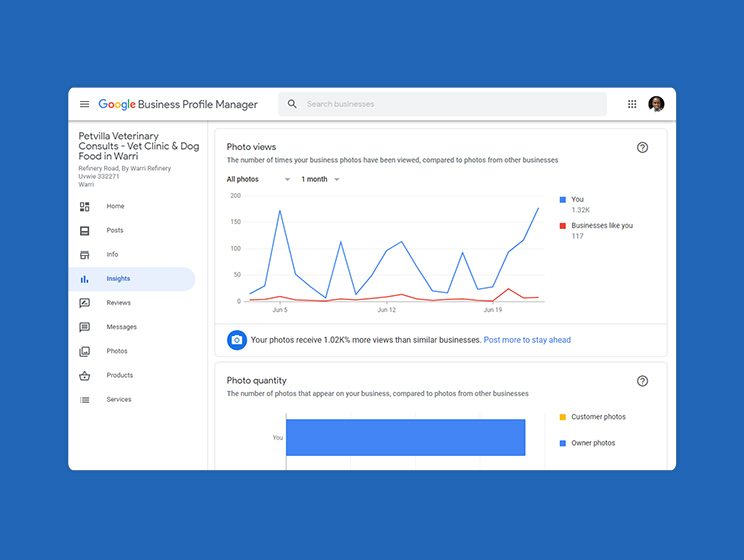Click the Owner photos legend label
The image size is (744, 560).
click(x=593, y=443)
